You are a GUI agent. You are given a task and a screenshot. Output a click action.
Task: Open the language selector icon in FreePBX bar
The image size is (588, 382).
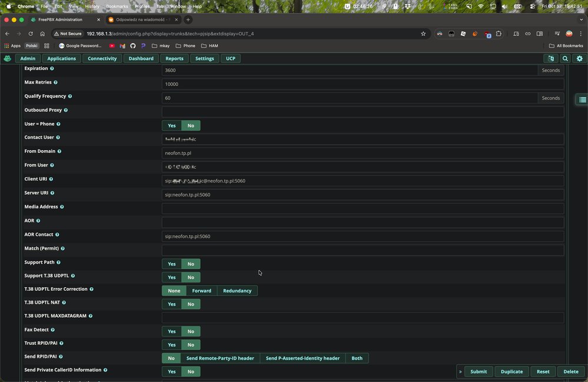point(551,58)
